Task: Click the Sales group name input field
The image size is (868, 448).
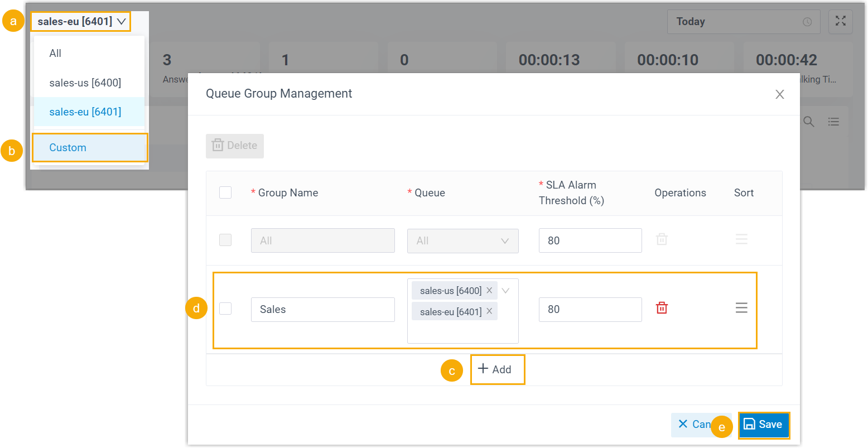Action: (322, 310)
